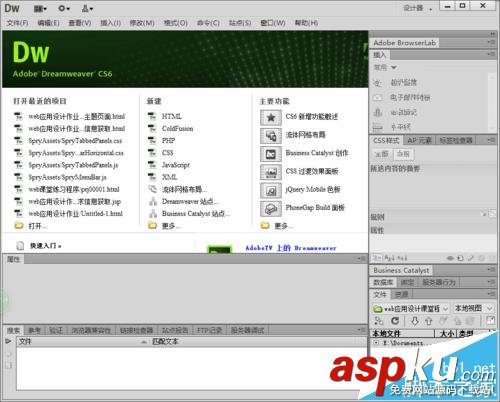Screen dimensions: 500x402
Task: Click the jQuery Mobile 色板 feature icon
Action: [x=271, y=190]
